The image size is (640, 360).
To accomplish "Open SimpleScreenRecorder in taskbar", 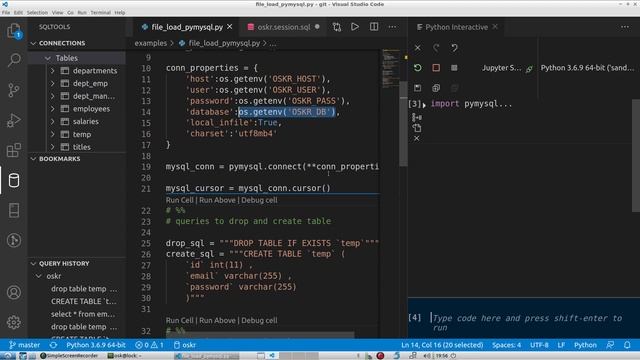I will (x=69, y=356).
